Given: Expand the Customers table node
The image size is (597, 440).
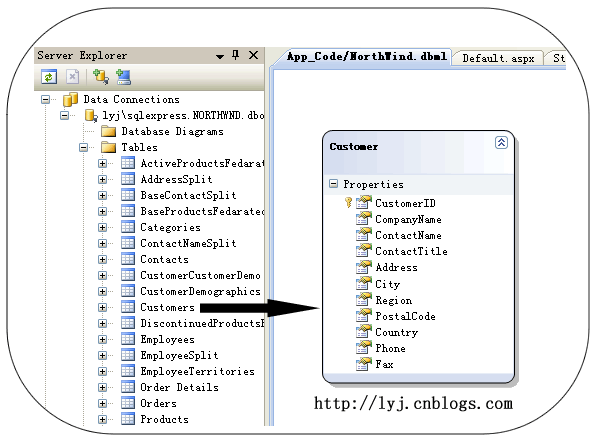Looking at the screenshot, I should 102,308.
